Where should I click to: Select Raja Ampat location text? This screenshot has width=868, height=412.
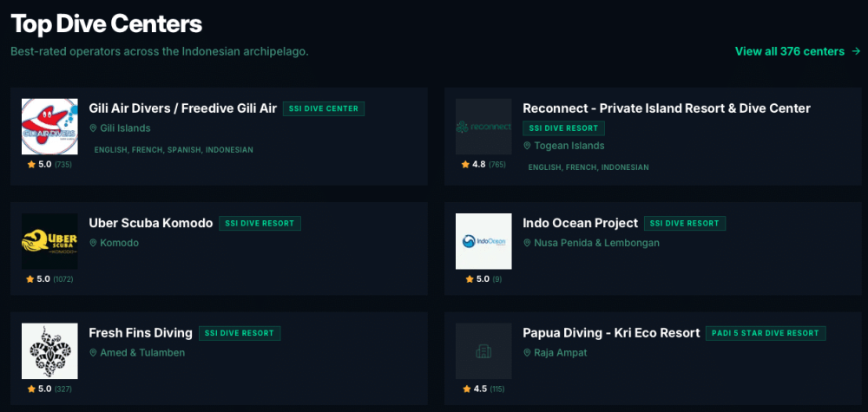561,353
